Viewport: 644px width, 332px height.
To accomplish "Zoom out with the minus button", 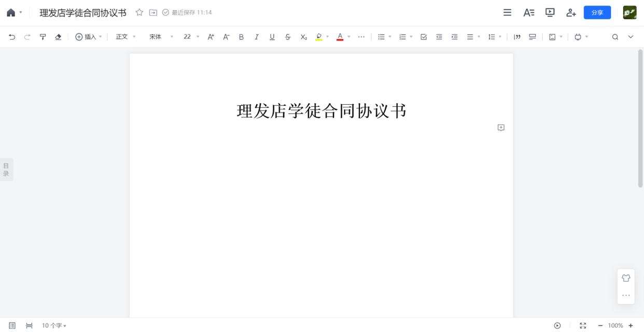I will click(x=600, y=325).
